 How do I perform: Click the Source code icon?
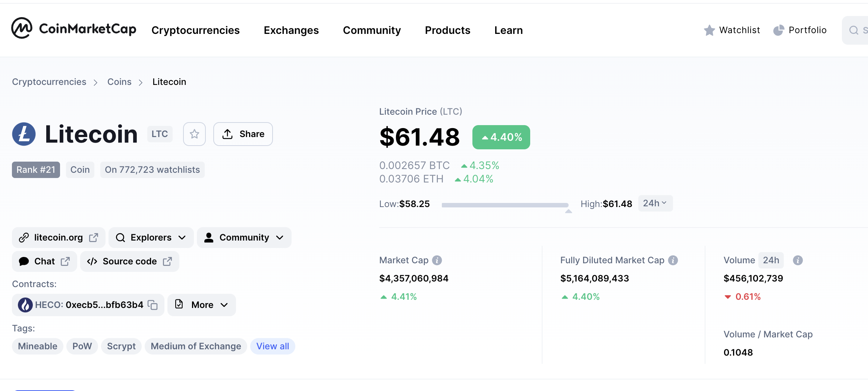[91, 261]
